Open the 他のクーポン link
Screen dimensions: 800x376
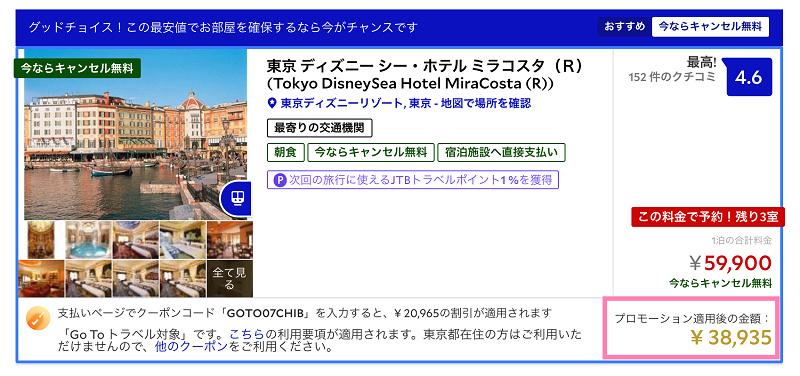point(191,348)
